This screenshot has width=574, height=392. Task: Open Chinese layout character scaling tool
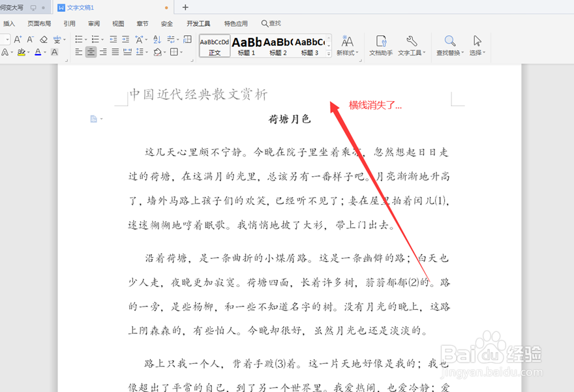[x=139, y=40]
